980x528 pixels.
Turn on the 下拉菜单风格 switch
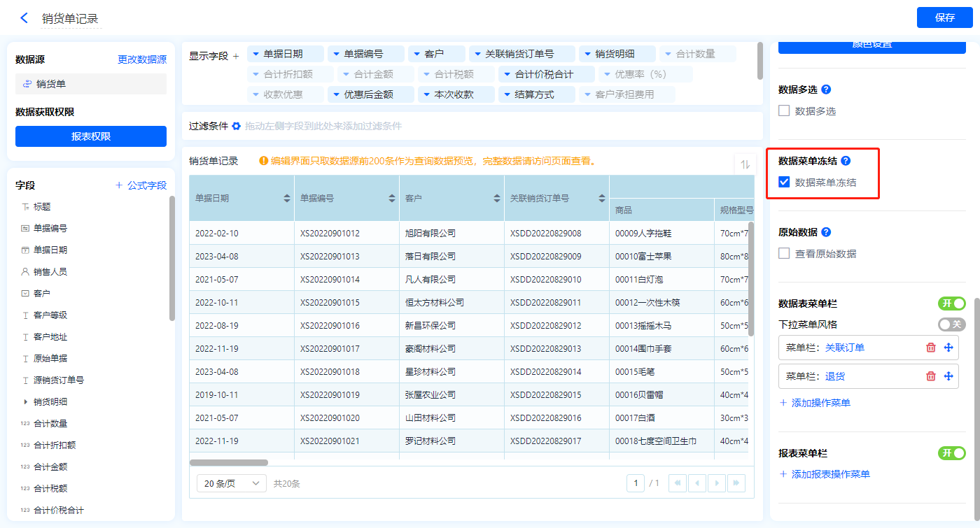pos(951,324)
